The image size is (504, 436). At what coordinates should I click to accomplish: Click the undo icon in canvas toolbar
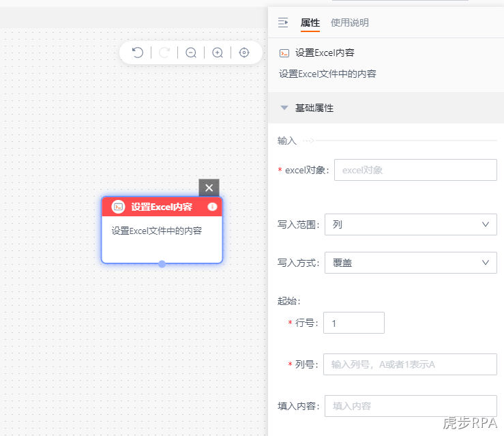point(138,53)
